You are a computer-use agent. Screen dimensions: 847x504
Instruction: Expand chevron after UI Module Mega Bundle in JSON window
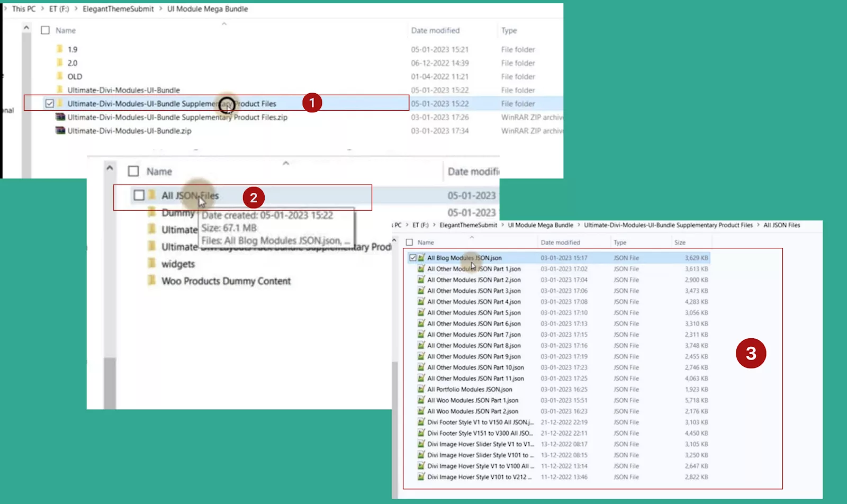pos(579,225)
